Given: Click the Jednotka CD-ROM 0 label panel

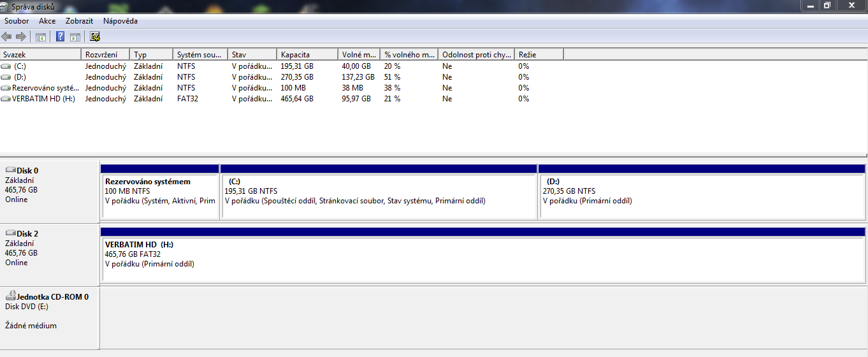Looking at the screenshot, I should tap(49, 317).
